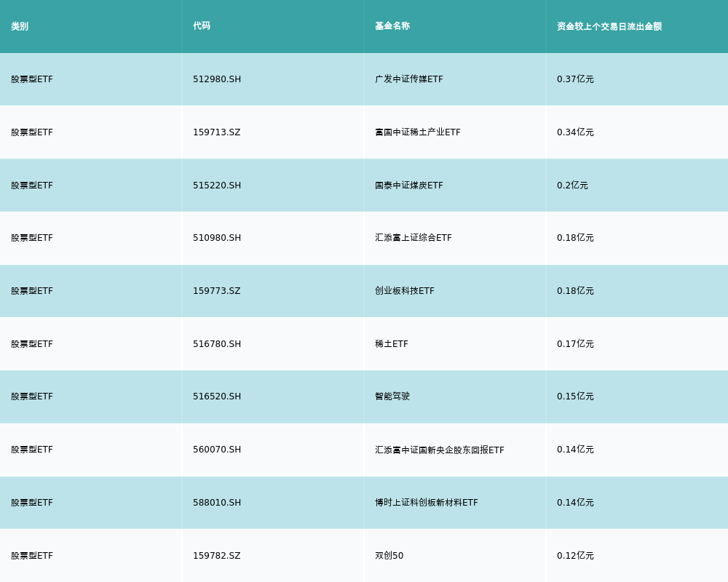The width and height of the screenshot is (728, 582).
Task: Select code 159713.SZ
Action: (x=217, y=132)
